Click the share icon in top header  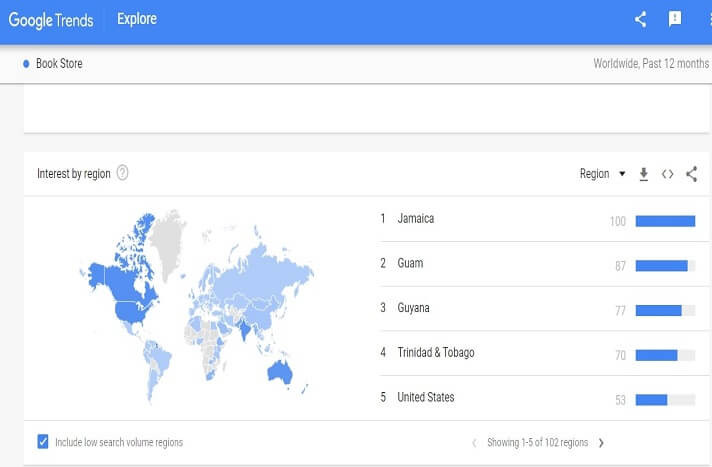(642, 19)
